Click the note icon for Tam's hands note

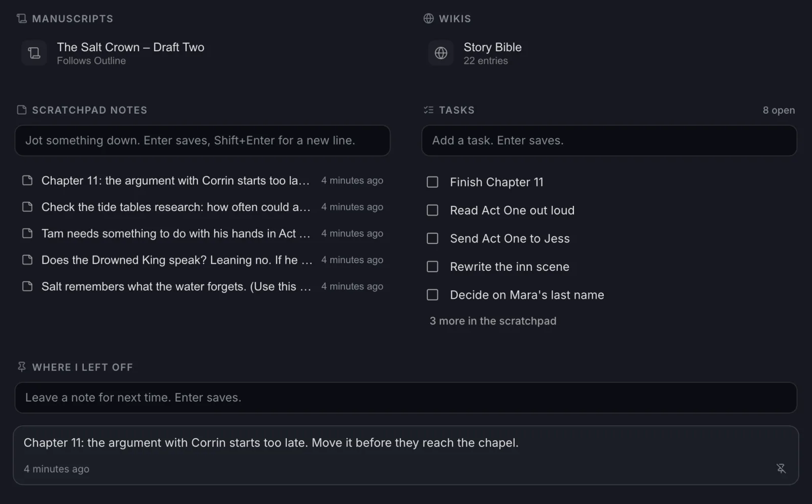click(27, 233)
